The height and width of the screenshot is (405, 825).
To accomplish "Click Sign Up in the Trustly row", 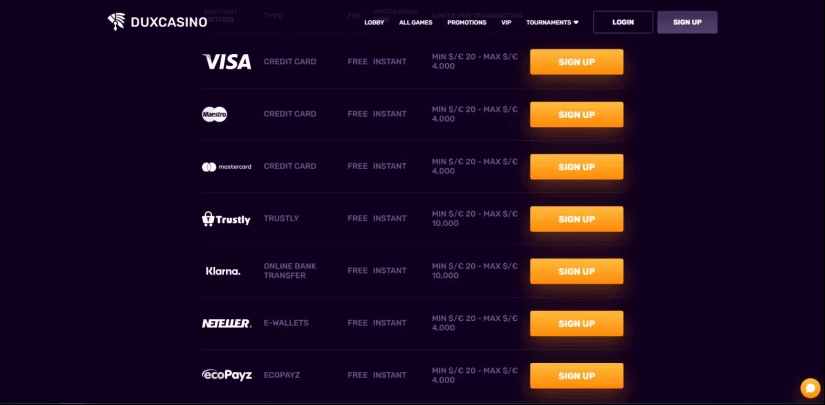I will pos(577,219).
